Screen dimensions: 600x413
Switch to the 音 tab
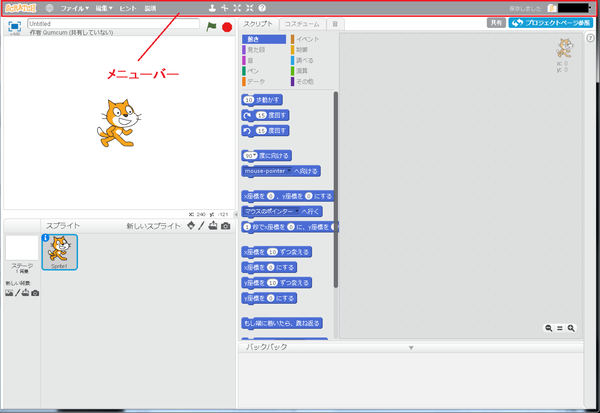pos(335,24)
